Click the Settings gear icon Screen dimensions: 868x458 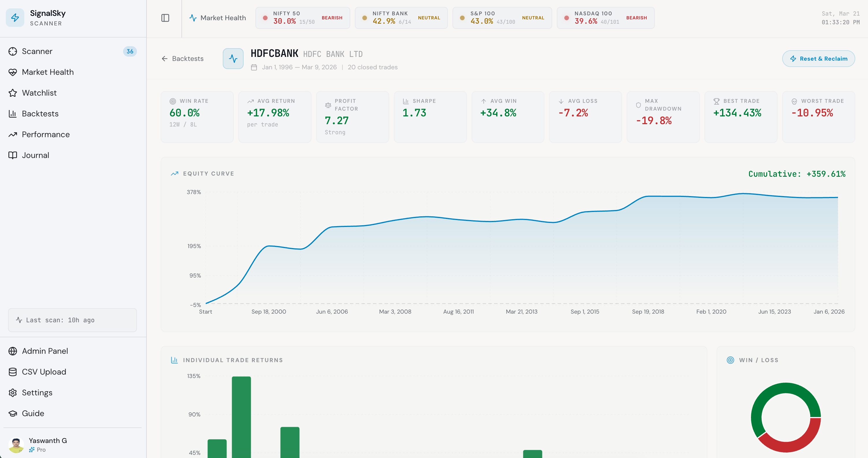(13, 393)
